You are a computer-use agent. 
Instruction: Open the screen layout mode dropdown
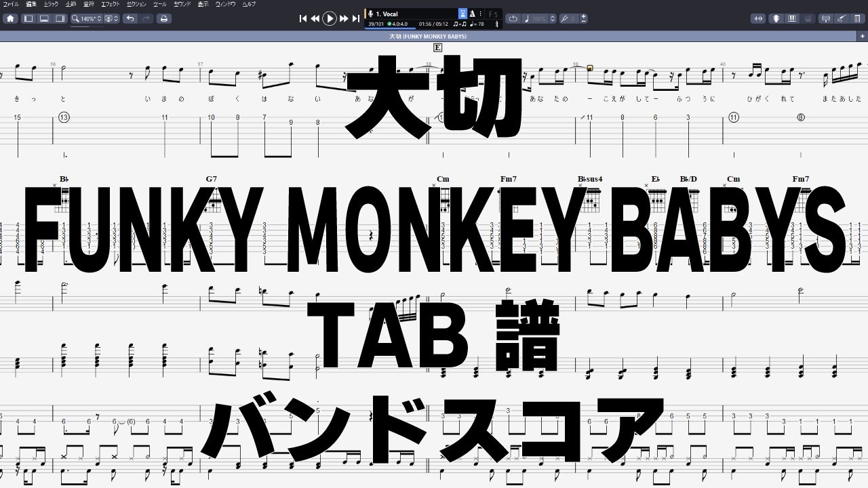click(112, 18)
